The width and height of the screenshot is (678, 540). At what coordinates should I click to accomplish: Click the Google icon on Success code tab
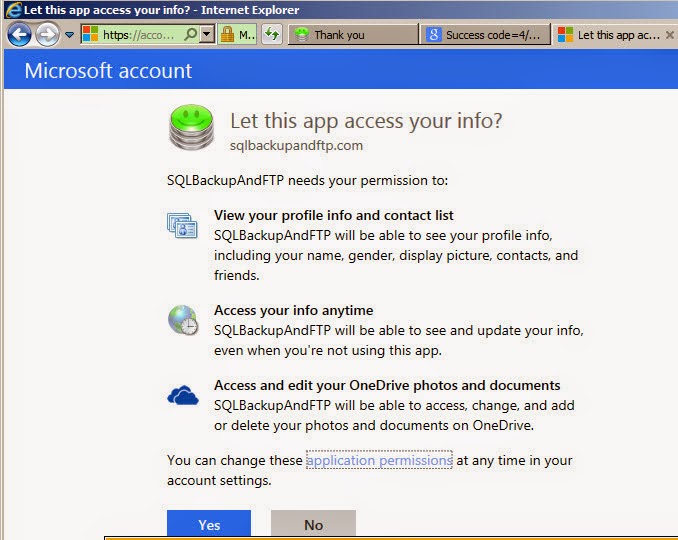[x=434, y=34]
